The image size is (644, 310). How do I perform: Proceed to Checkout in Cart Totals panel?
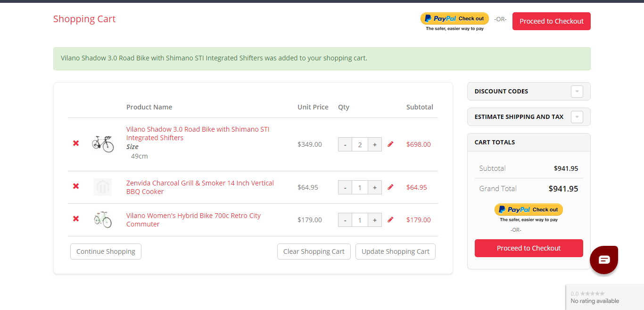pyautogui.click(x=529, y=248)
